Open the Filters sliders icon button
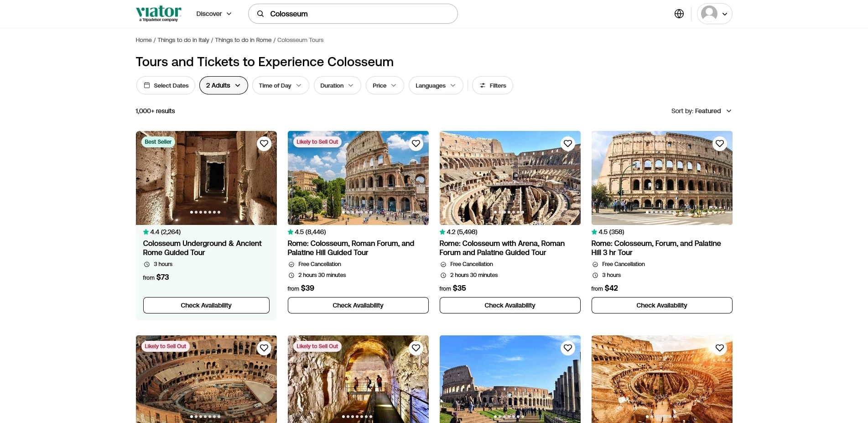868x423 pixels. pos(492,85)
